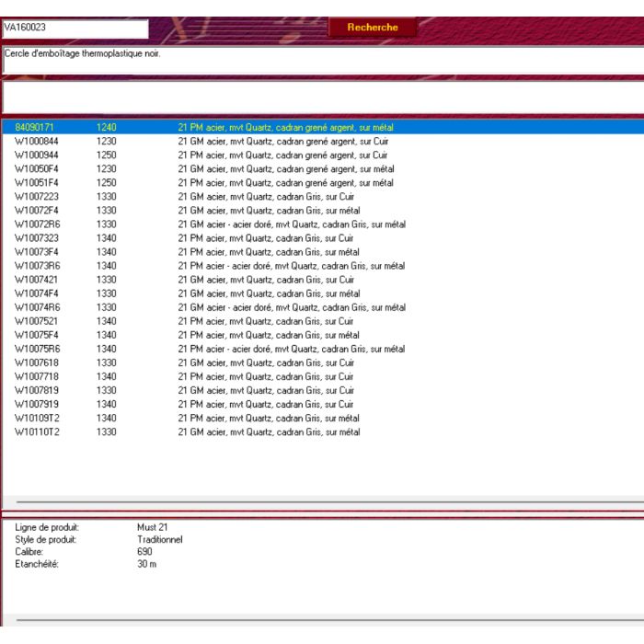Screen dimensions: 644x644
Task: Select row W10075F4
Action: (x=323, y=335)
